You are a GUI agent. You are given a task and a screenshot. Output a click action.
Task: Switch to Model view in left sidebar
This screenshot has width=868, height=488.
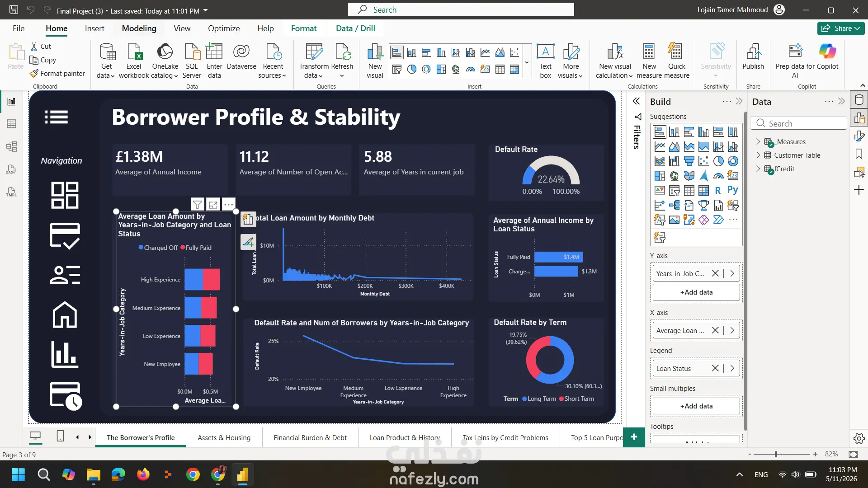(x=11, y=146)
